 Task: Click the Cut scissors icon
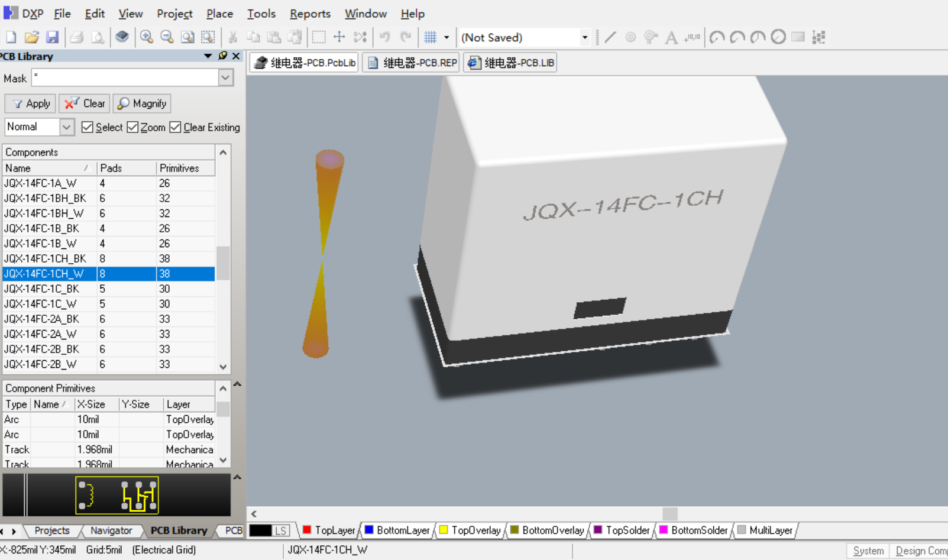233,37
